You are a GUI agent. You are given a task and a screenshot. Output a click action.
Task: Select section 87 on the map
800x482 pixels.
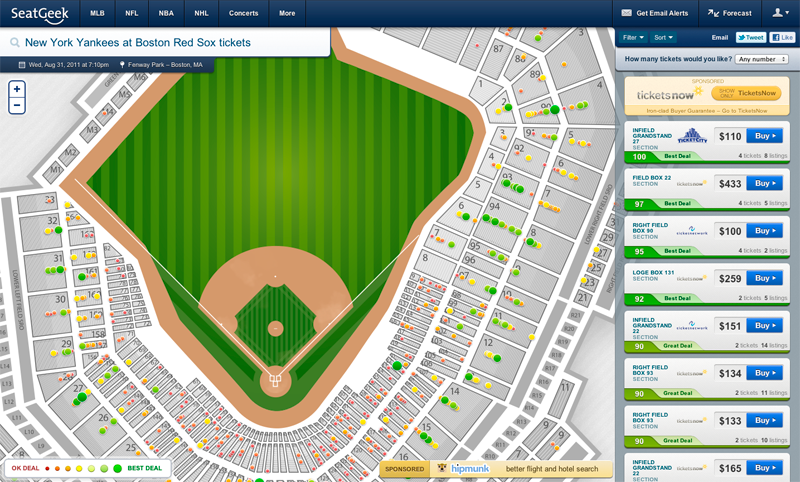pos(498,49)
